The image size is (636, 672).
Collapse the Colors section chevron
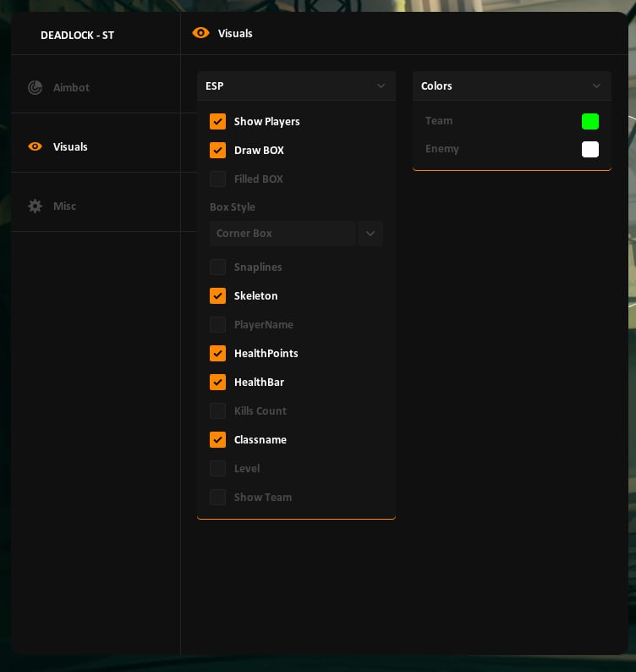(596, 85)
